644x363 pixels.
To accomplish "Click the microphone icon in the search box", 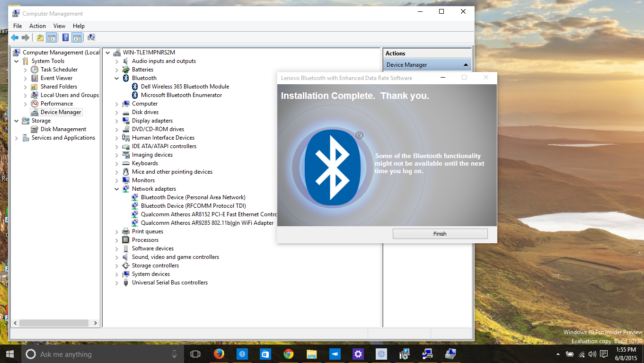I will point(174,354).
